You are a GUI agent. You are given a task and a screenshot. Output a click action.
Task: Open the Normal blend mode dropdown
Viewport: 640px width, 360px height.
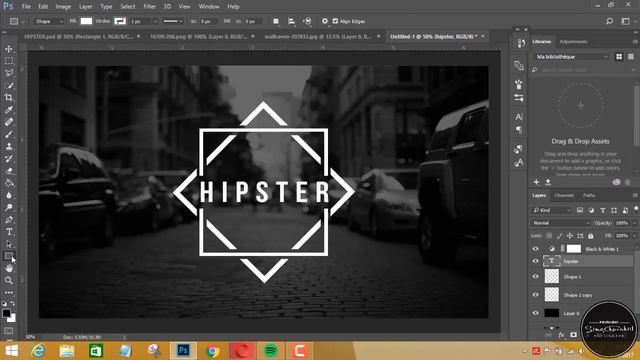pos(561,223)
